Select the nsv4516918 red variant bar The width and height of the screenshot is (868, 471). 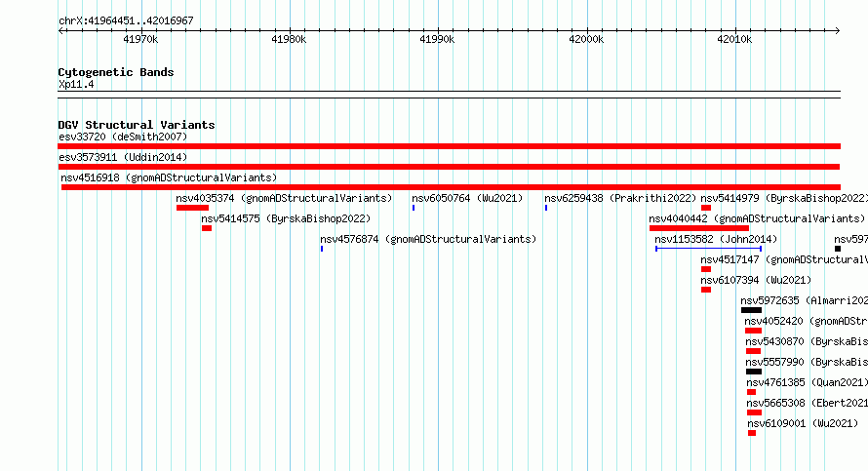pyautogui.click(x=451, y=187)
